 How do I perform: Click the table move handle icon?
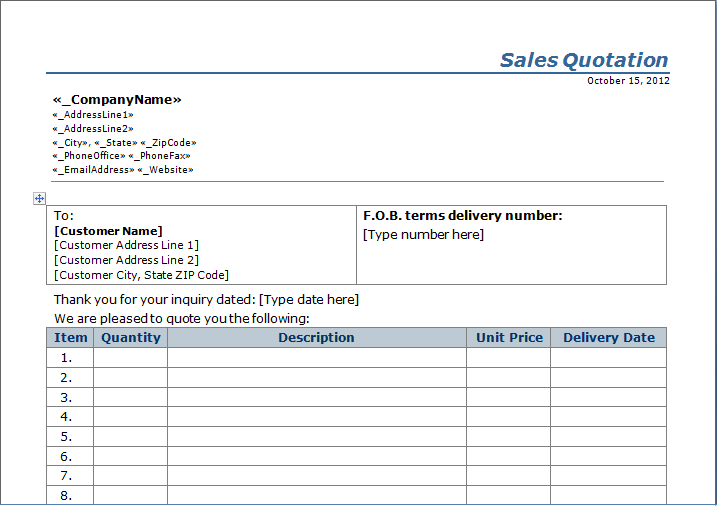39,199
